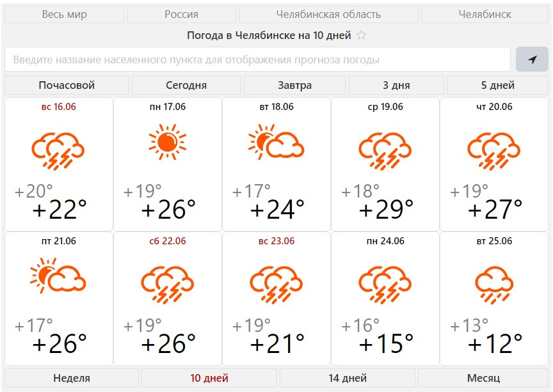Click the partly cloudy icon for Tuesday 18.06
The height and width of the screenshot is (392, 553).
276,144
